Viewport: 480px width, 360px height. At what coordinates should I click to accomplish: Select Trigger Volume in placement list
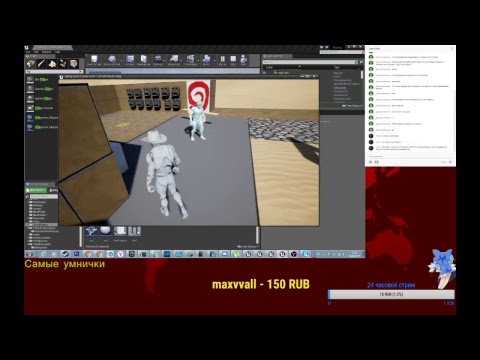point(42,108)
